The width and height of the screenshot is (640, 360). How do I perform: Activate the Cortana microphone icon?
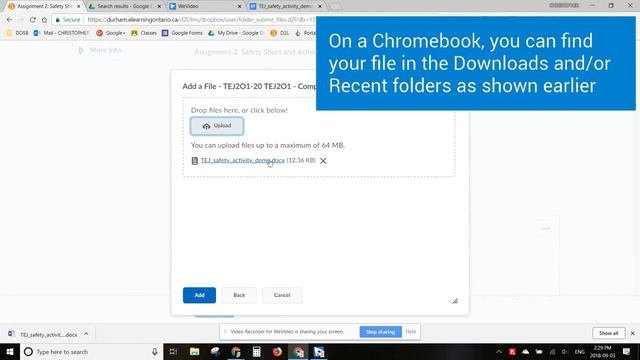(x=155, y=351)
